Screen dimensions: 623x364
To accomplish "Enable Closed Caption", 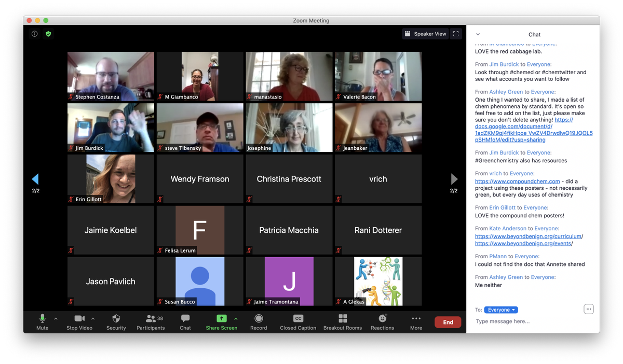I will pos(298,322).
